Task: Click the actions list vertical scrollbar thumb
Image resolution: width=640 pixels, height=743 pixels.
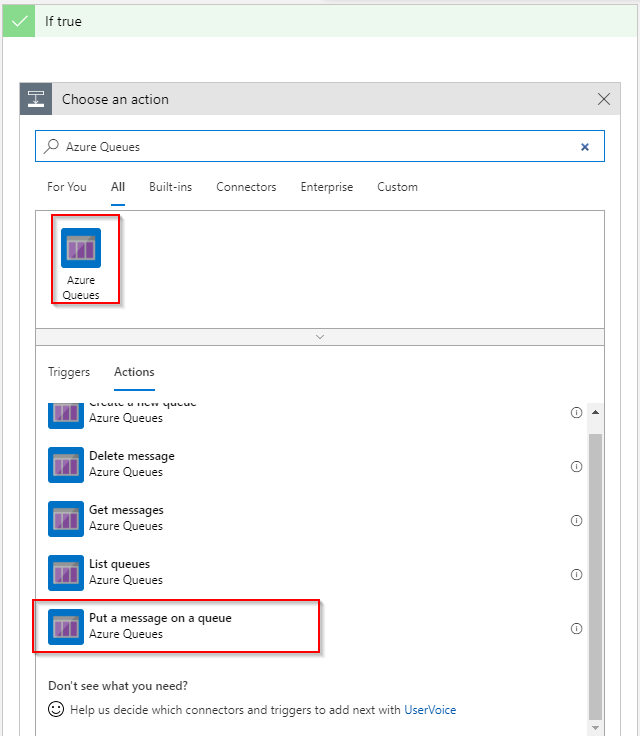Action: pyautogui.click(x=595, y=576)
